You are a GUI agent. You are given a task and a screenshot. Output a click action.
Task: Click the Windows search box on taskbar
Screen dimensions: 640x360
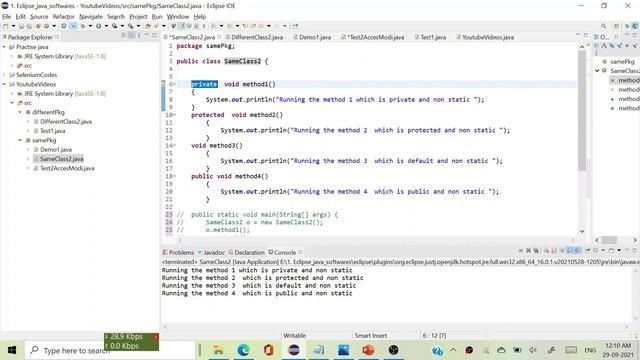click(110, 350)
